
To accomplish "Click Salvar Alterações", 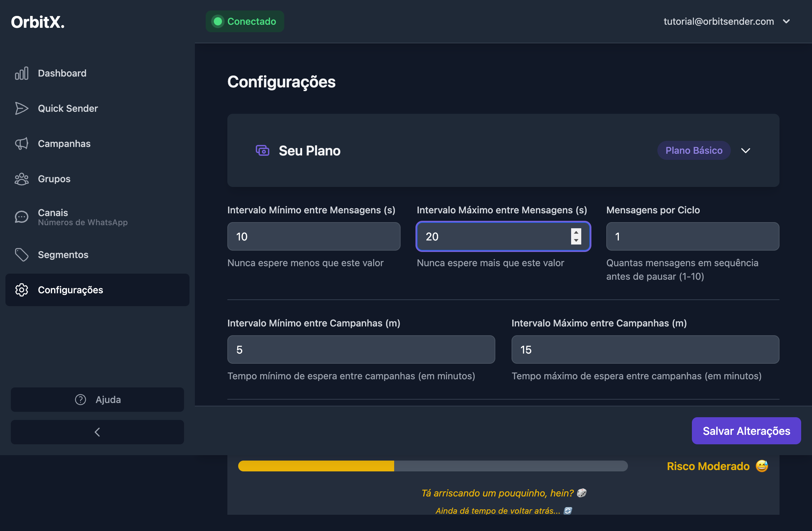I will click(x=746, y=431).
